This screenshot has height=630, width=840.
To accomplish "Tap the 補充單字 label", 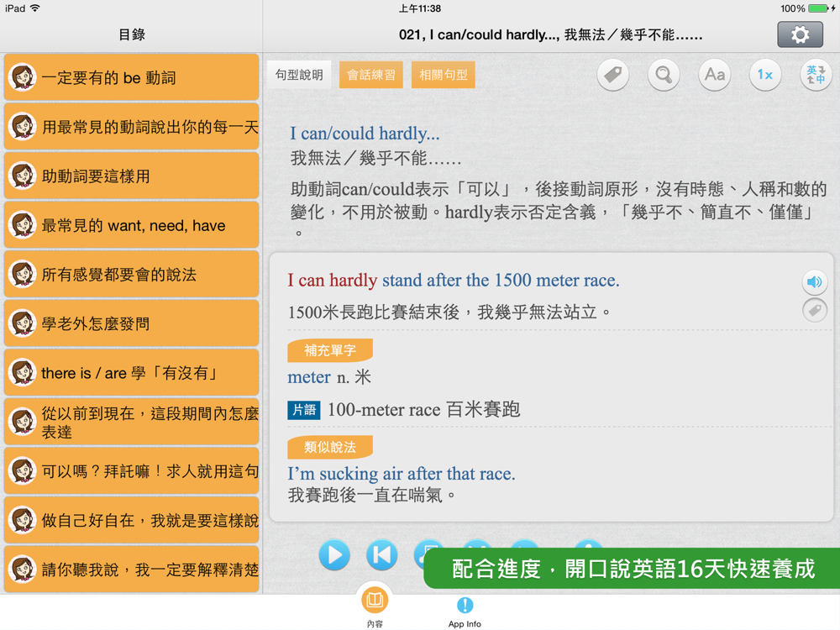I will pyautogui.click(x=330, y=350).
